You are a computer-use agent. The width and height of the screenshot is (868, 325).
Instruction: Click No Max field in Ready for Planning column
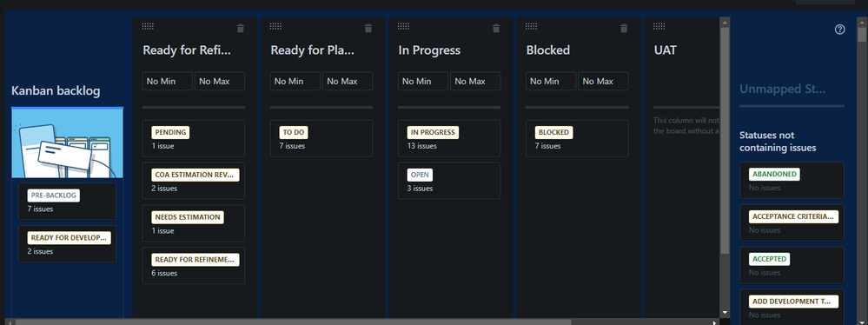click(348, 81)
